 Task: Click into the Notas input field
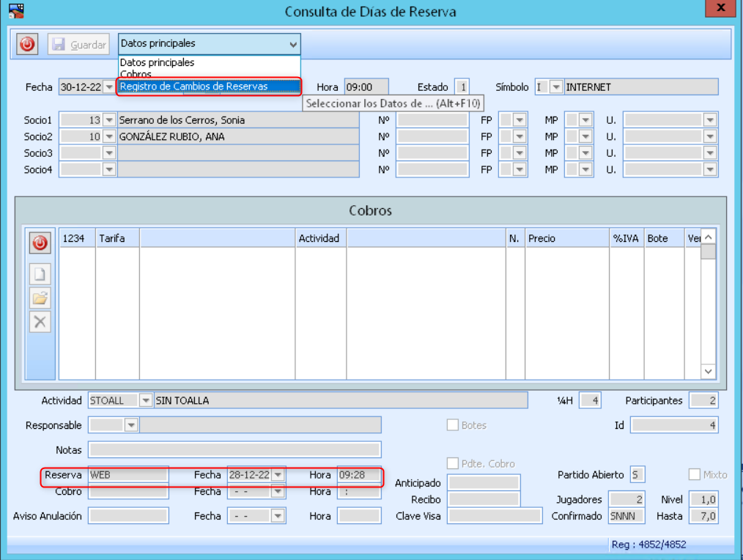tap(234, 449)
